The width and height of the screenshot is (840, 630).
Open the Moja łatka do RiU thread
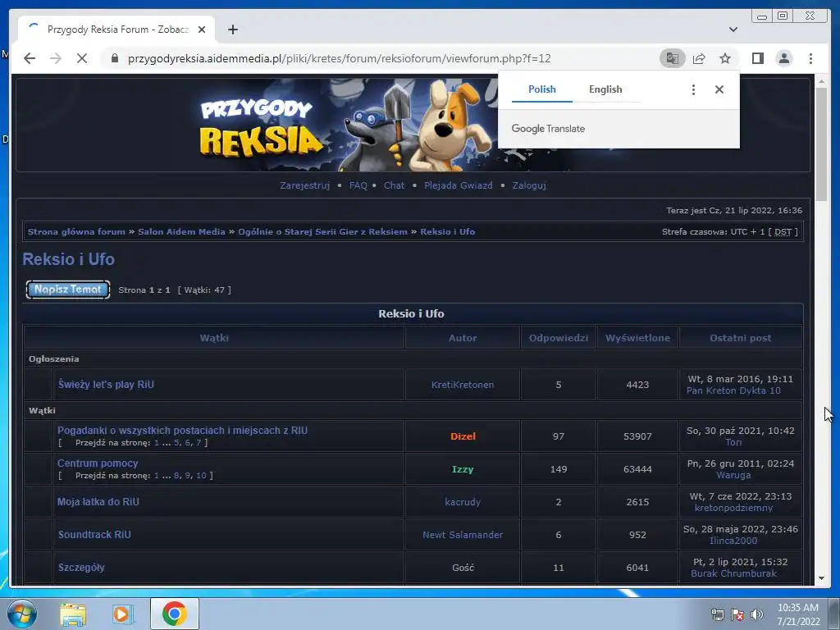(x=98, y=502)
